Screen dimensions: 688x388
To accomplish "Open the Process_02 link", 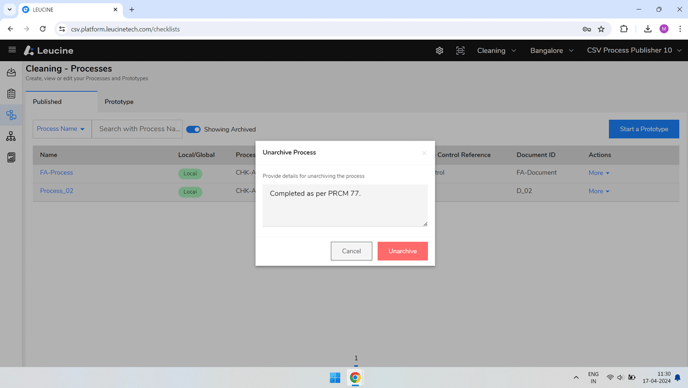I will [x=57, y=191].
